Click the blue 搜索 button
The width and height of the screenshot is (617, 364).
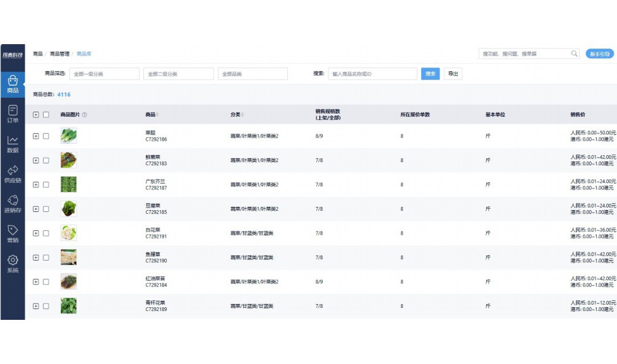pyautogui.click(x=430, y=74)
